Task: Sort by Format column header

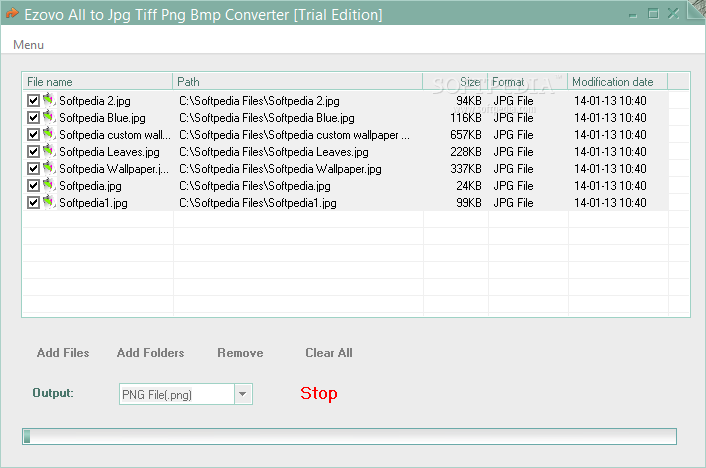Action: 528,82
